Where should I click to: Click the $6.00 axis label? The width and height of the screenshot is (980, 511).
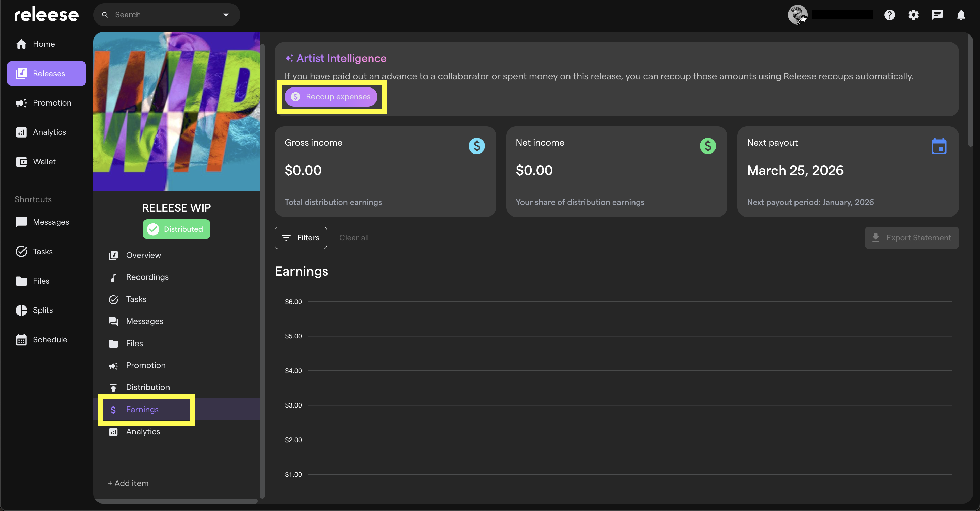(293, 302)
